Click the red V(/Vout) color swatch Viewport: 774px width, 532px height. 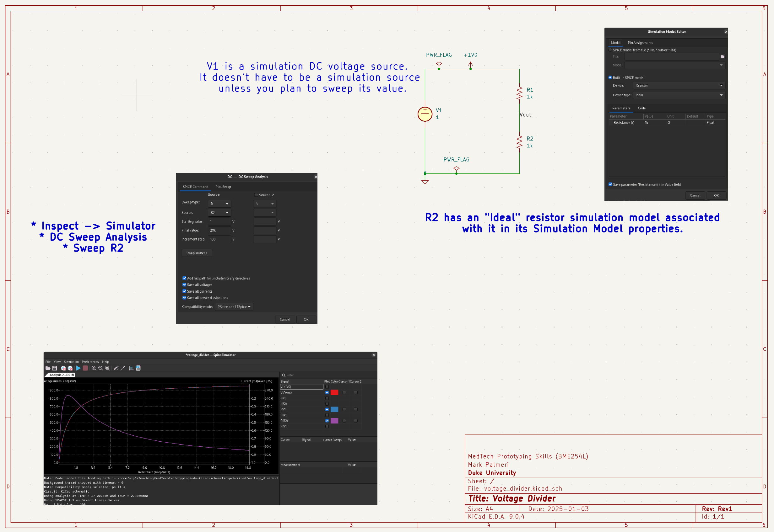point(334,392)
